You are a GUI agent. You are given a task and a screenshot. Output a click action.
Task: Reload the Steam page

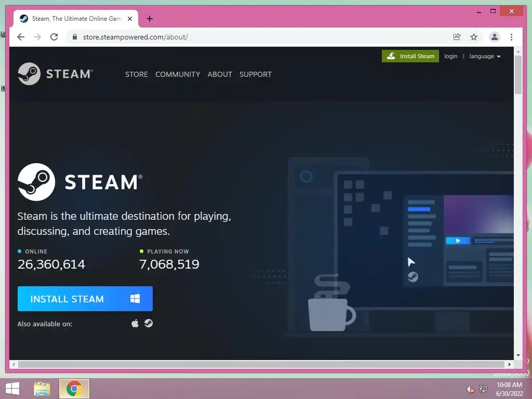point(54,37)
